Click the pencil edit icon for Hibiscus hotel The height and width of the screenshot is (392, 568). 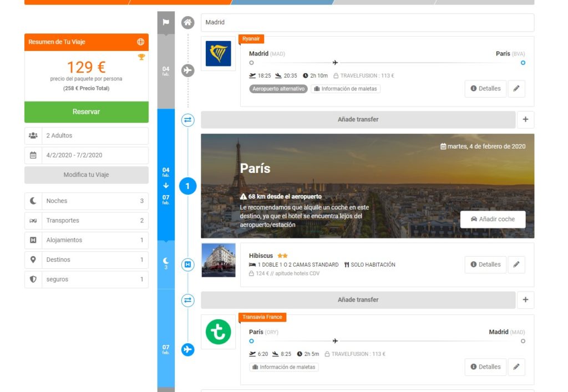coord(516,264)
